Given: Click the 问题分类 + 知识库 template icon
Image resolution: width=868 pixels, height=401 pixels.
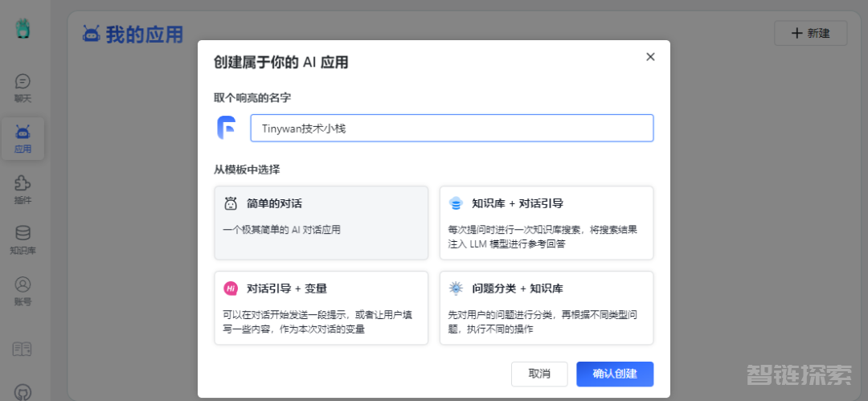Looking at the screenshot, I should coord(457,288).
